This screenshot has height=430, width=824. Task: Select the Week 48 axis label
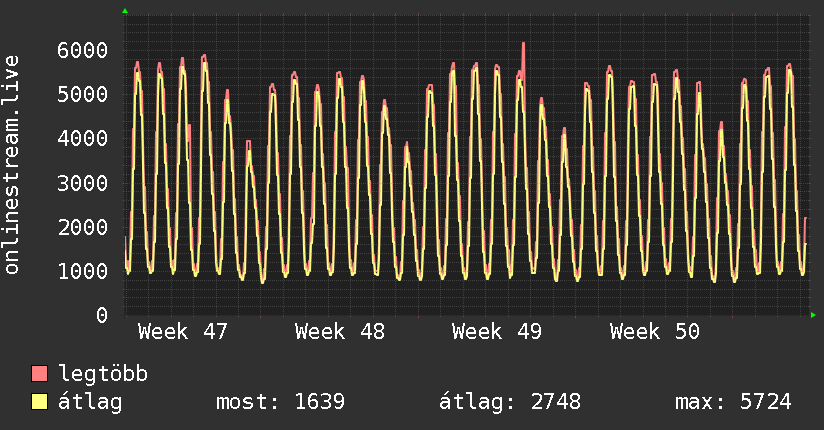(x=340, y=331)
